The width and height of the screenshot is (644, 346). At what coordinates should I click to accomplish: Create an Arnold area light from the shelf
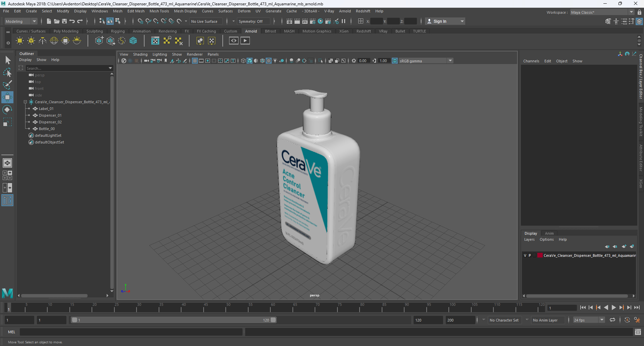[x=20, y=41]
